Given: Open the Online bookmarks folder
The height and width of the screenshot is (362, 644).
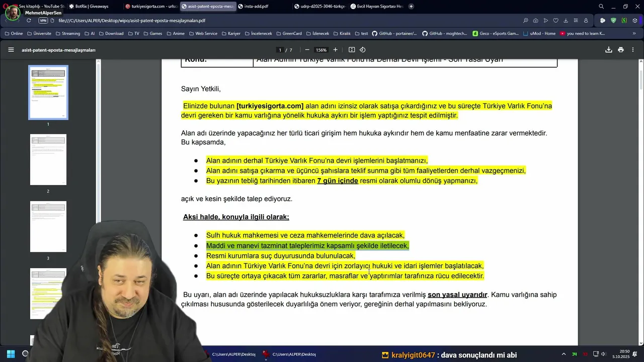Looking at the screenshot, I should [14, 34].
